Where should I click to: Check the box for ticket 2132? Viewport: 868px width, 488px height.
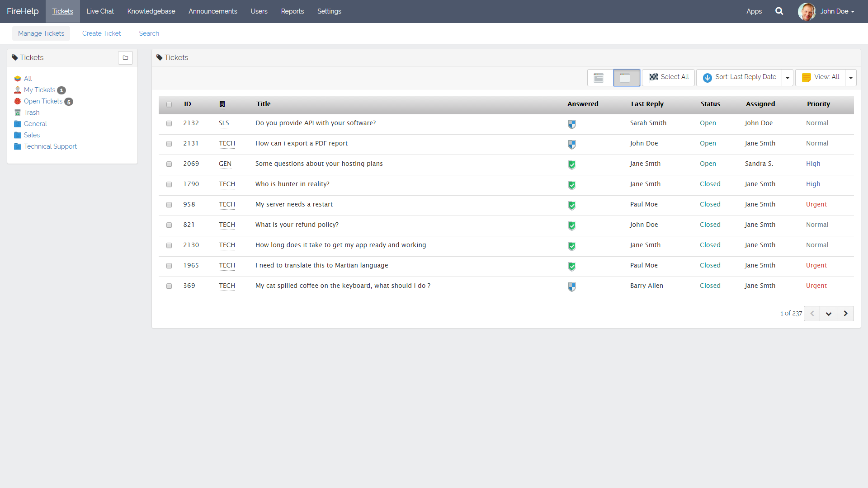[169, 123]
